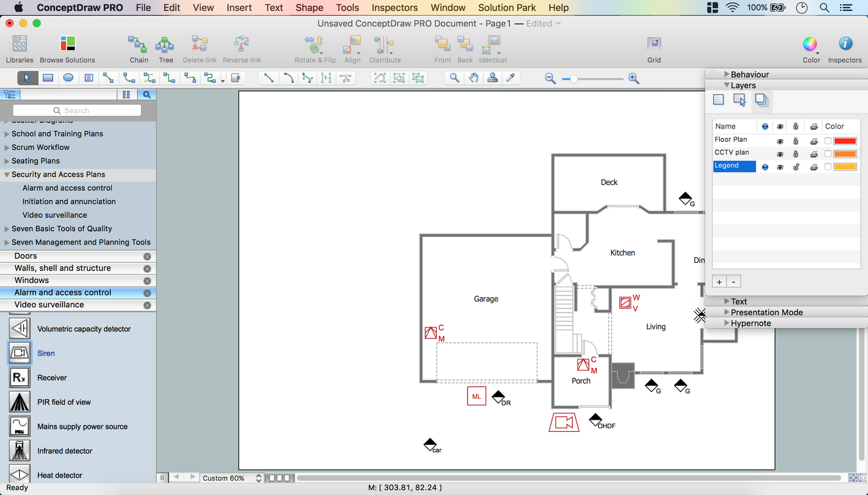Select the Volumetric capacity detector shape

coord(20,329)
